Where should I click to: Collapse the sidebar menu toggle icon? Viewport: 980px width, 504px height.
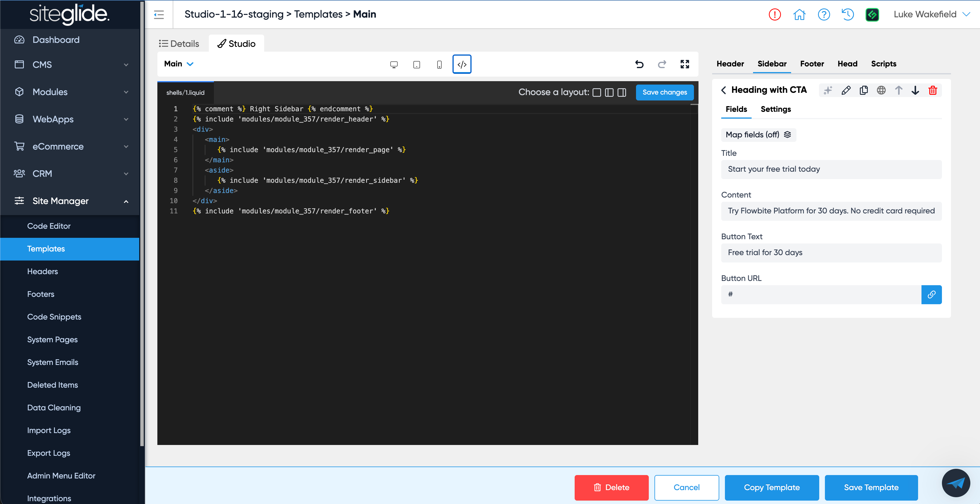click(159, 14)
